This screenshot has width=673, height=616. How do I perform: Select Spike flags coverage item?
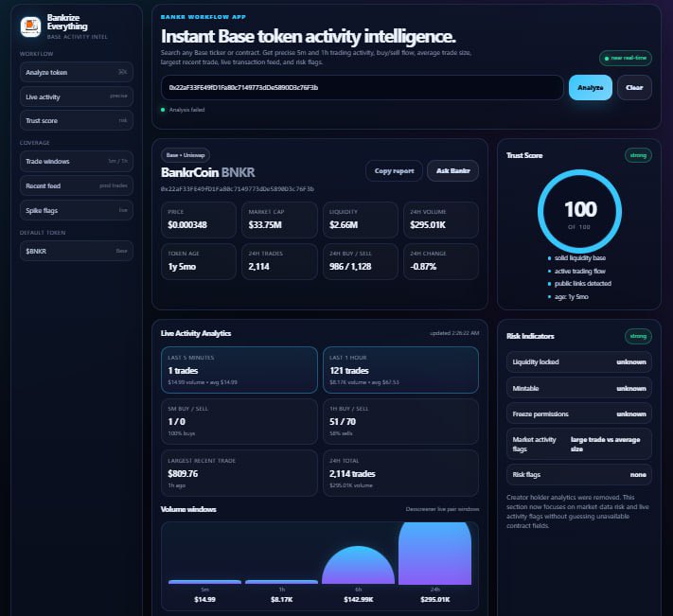(x=77, y=210)
